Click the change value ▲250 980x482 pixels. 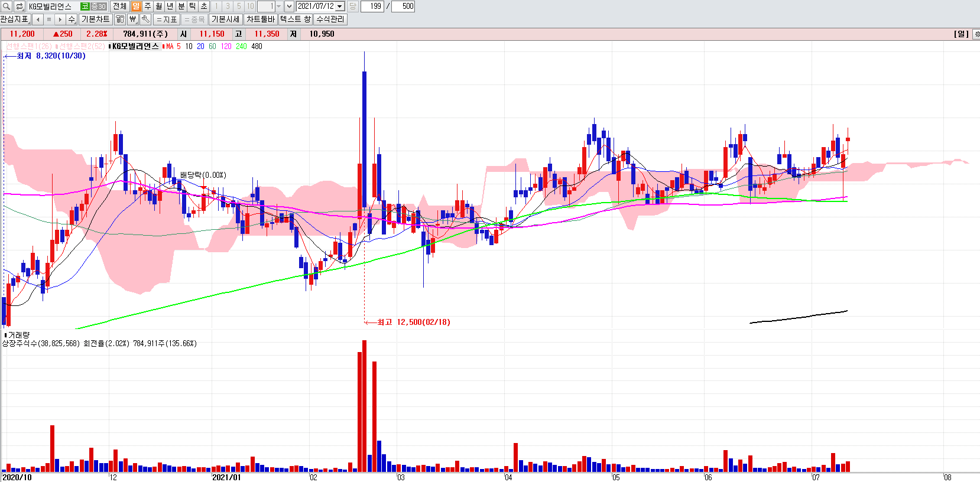[x=63, y=34]
